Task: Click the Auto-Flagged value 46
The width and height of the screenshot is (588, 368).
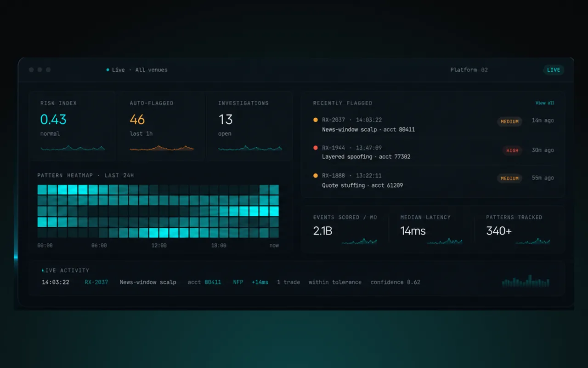Action: coord(137,120)
